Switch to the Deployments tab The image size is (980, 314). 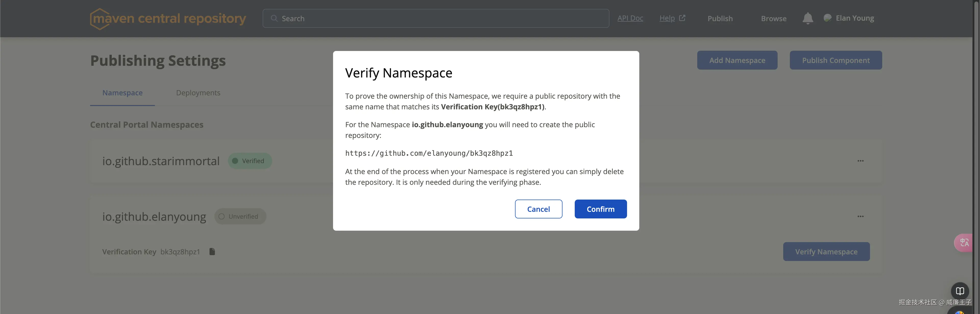[x=198, y=92]
